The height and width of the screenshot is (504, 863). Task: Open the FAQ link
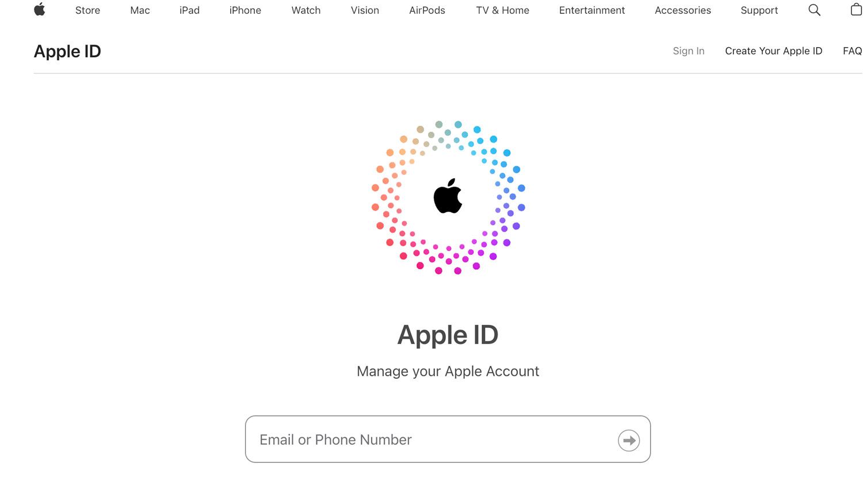pyautogui.click(x=851, y=51)
